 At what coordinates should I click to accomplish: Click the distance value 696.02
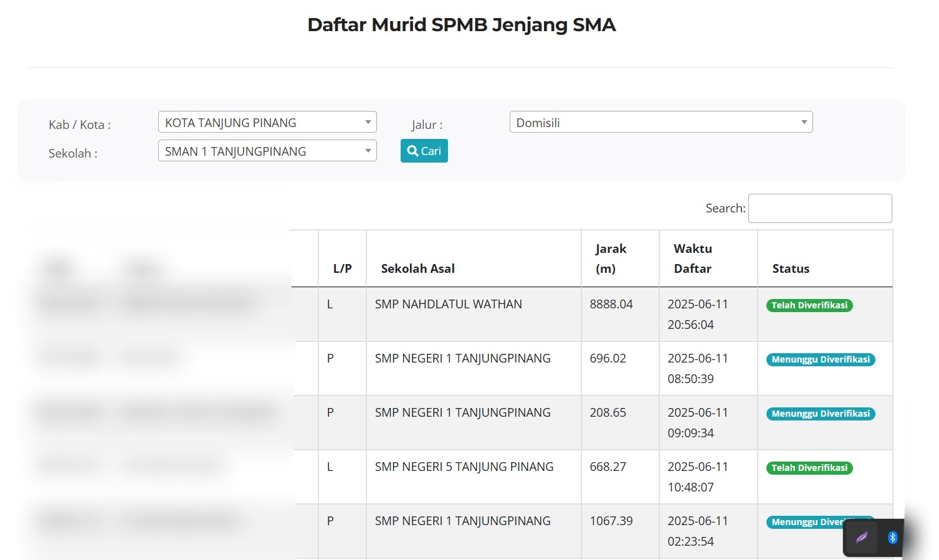(x=608, y=358)
